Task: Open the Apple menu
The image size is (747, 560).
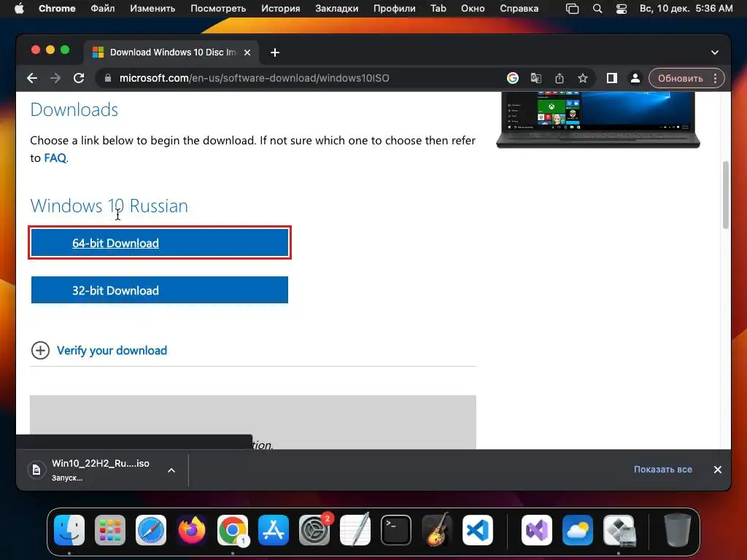Action: point(19,9)
